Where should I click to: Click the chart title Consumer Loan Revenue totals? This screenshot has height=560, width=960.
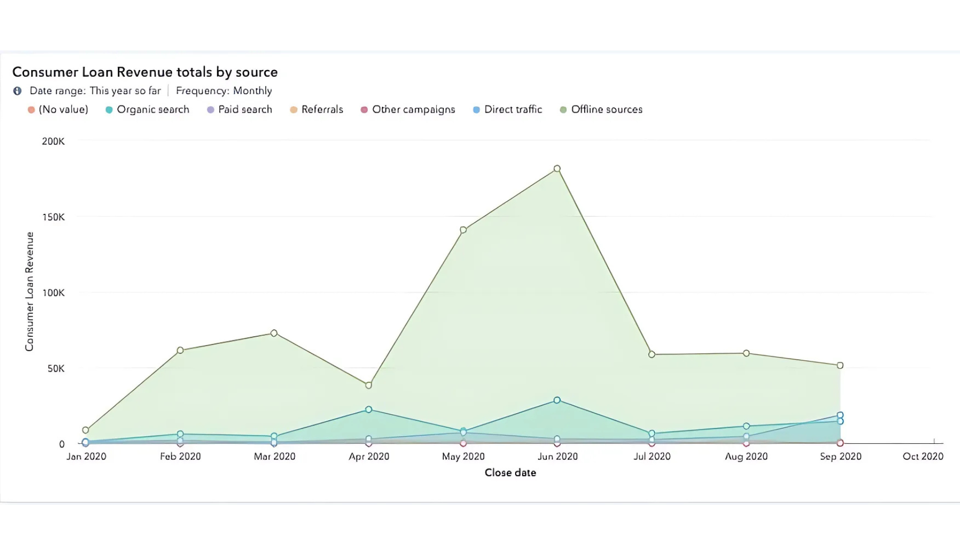click(145, 72)
